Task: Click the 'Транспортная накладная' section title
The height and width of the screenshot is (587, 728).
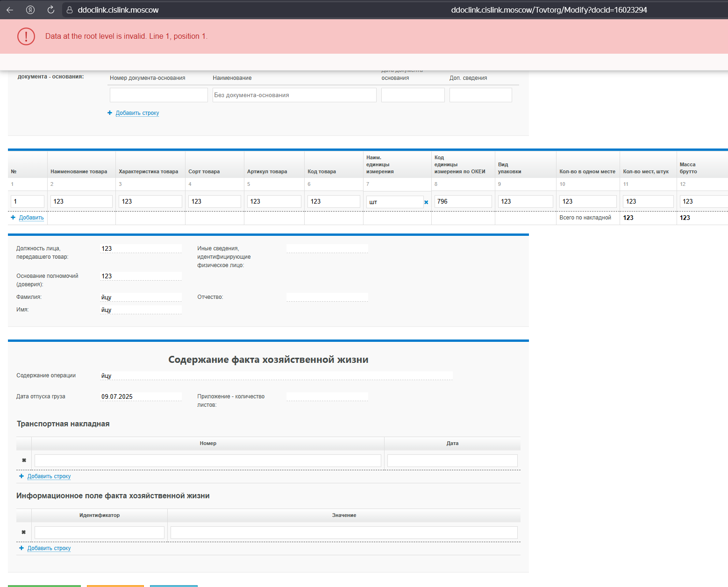Action: click(63, 424)
